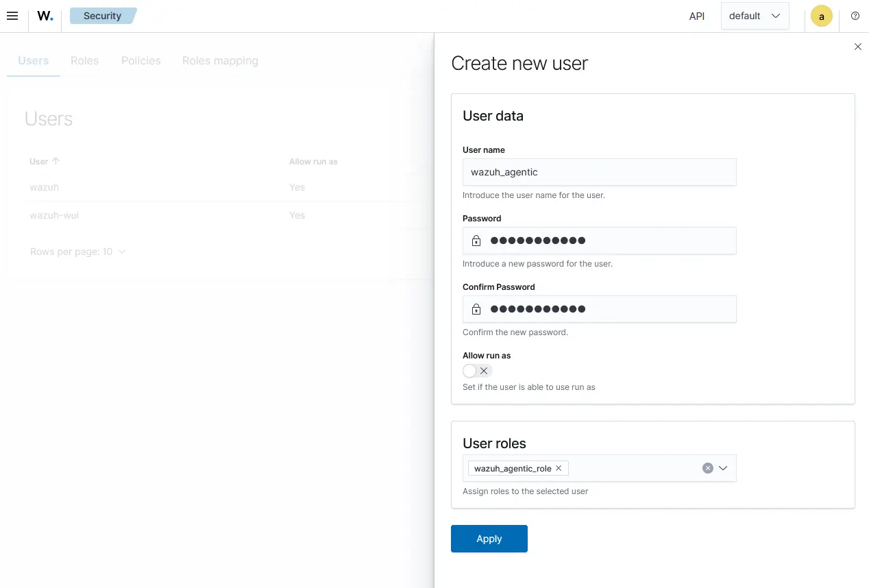Select the wazuh-wui user row

tap(226, 215)
